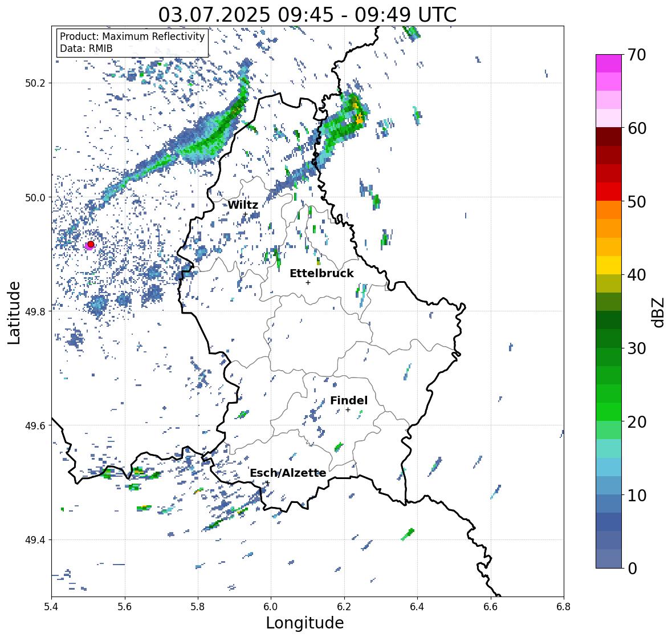The width and height of the screenshot is (672, 637).
Task: Click the colorbar tick label 70
Action: click(x=637, y=55)
